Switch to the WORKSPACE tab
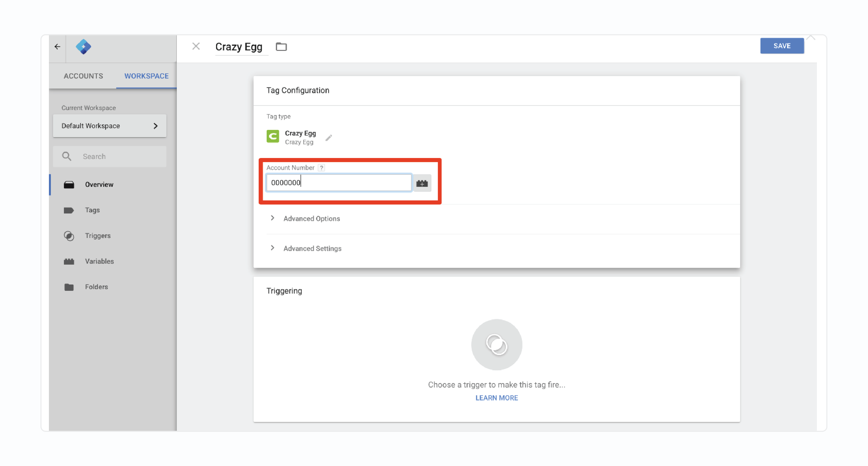The height and width of the screenshot is (466, 868). coord(146,76)
